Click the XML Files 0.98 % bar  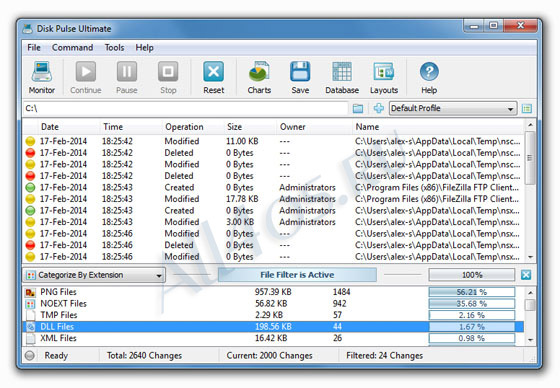pyautogui.click(x=472, y=338)
